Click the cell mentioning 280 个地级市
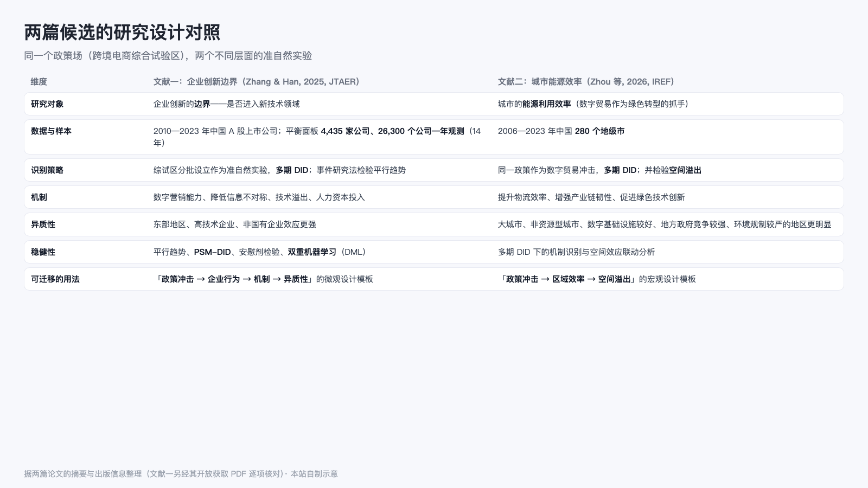 [x=561, y=131]
